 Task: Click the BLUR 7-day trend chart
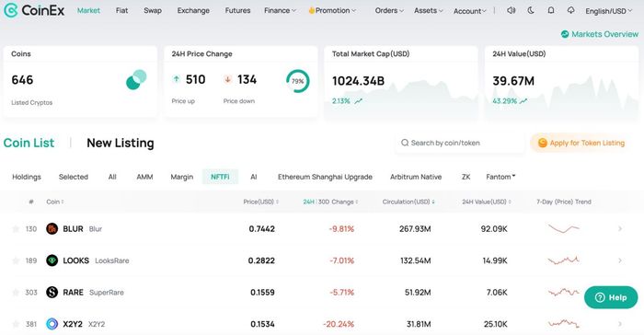(x=563, y=228)
